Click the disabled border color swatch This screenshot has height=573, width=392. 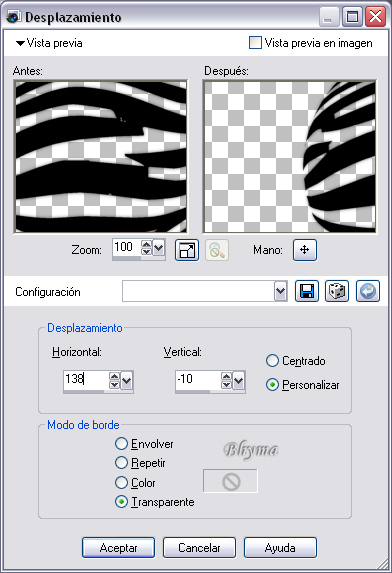230,481
